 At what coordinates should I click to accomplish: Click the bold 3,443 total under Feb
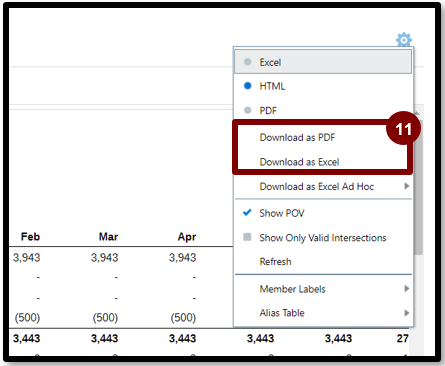[27, 338]
